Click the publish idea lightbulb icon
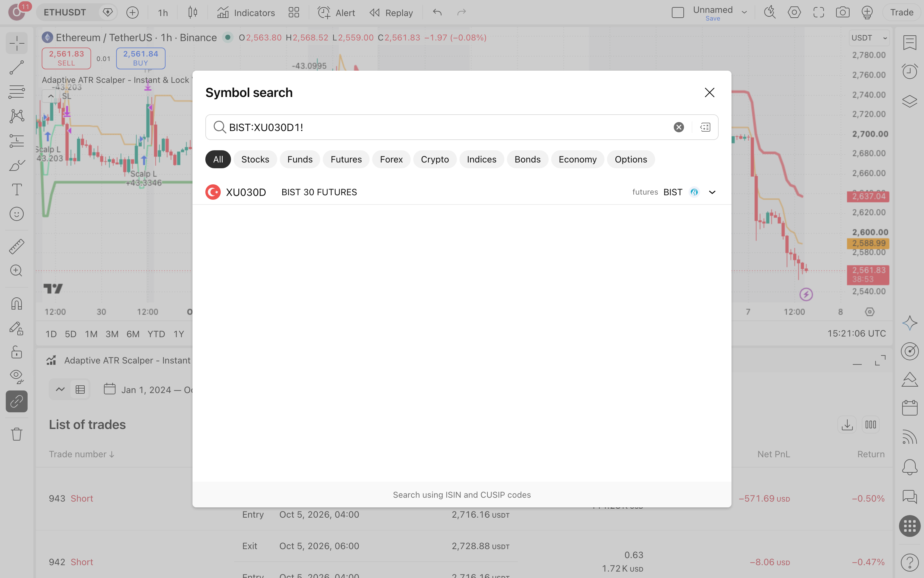 click(867, 13)
